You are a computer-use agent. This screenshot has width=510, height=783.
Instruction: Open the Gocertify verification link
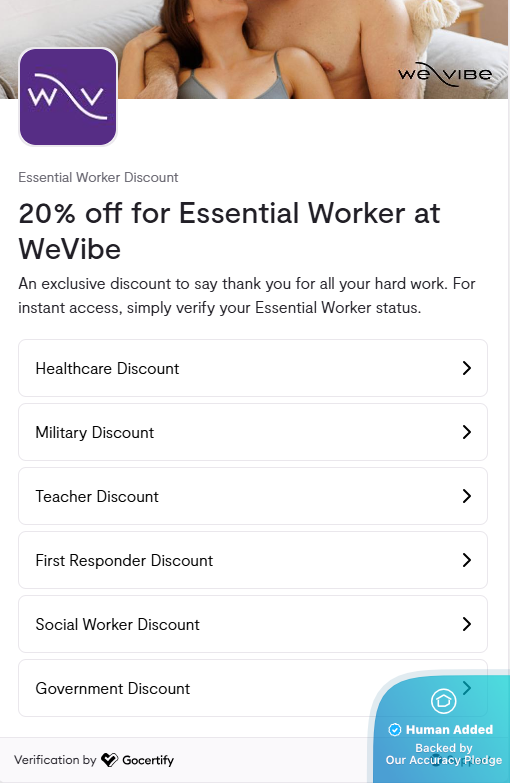(94, 760)
